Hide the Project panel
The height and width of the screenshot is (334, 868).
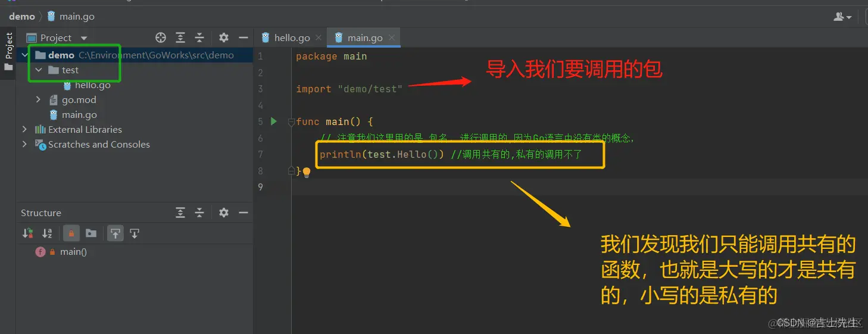[243, 38]
